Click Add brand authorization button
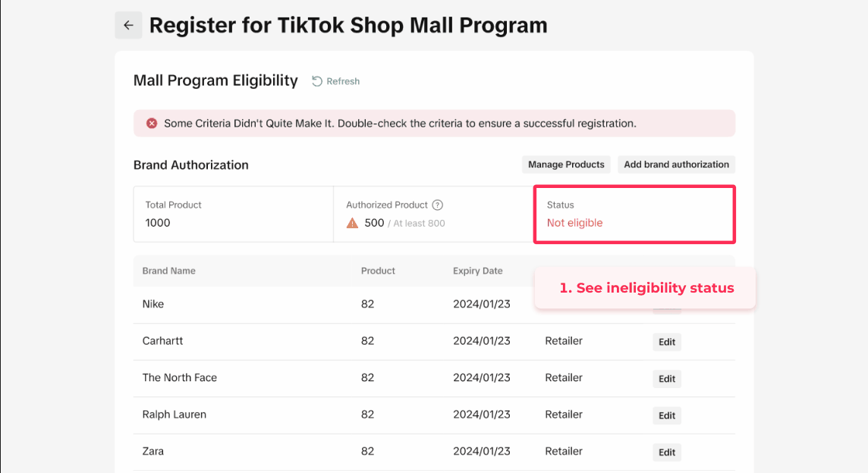This screenshot has width=868, height=473. pyautogui.click(x=676, y=164)
